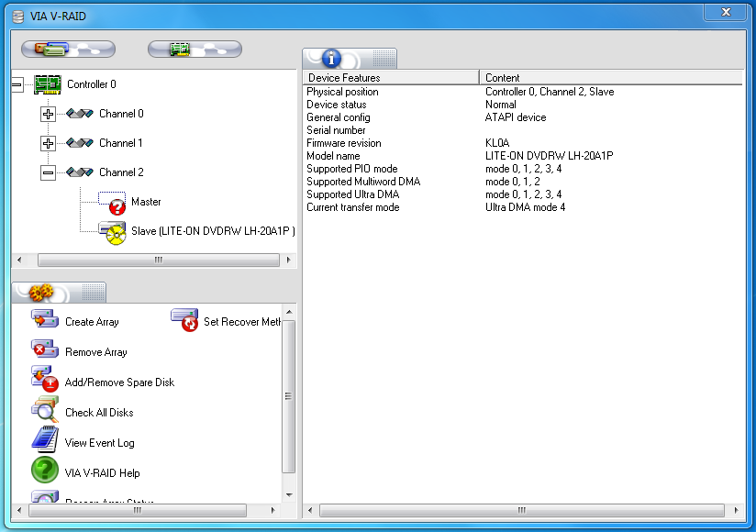This screenshot has width=756, height=532.
Task: Open Create Array
Action: click(92, 322)
